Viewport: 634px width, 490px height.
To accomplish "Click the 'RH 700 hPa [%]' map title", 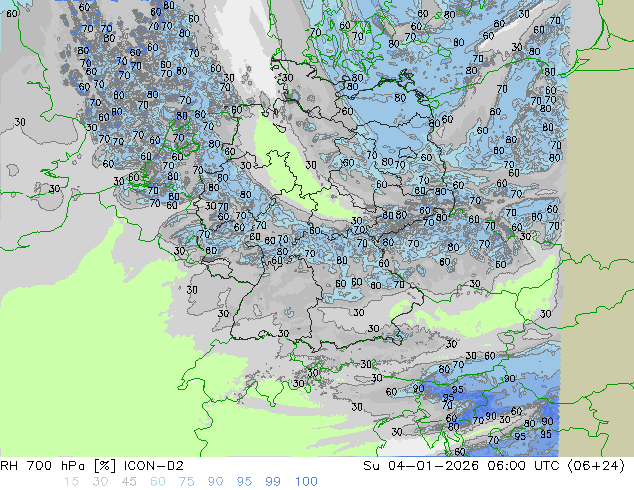I will point(58,466).
